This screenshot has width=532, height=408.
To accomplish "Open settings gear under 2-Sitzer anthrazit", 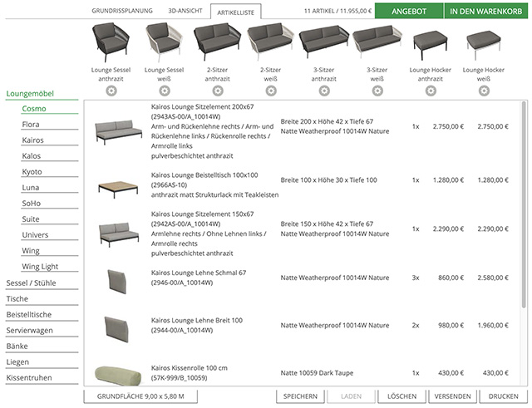I will coord(217,90).
